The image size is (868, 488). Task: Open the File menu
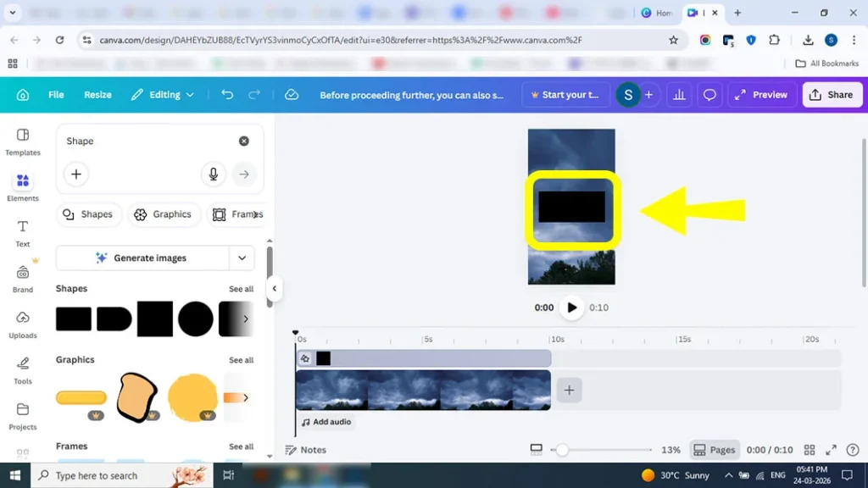click(x=55, y=94)
